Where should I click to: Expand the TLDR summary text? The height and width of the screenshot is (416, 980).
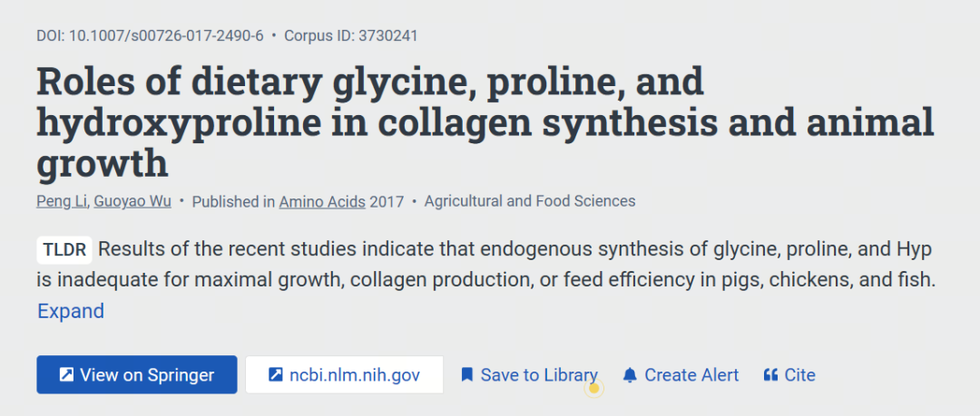tap(71, 311)
